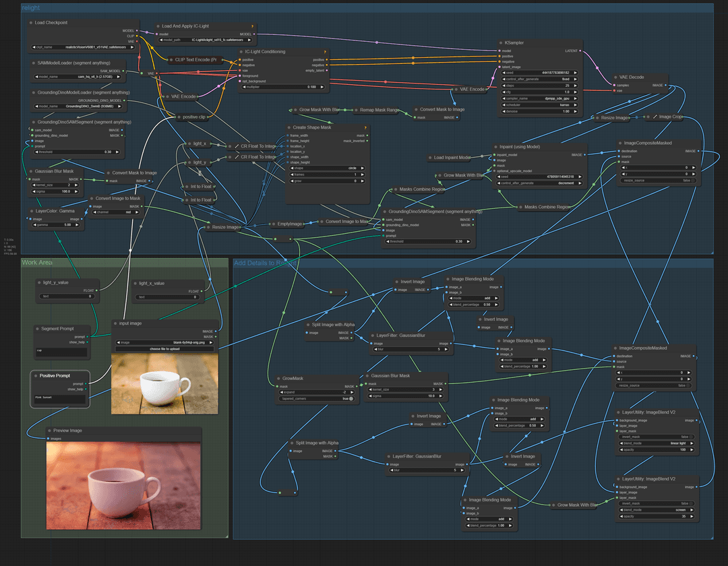Screen dimensions: 728x566
Task: Click the Load Checkpoint node collapse dot
Action: click(31, 22)
